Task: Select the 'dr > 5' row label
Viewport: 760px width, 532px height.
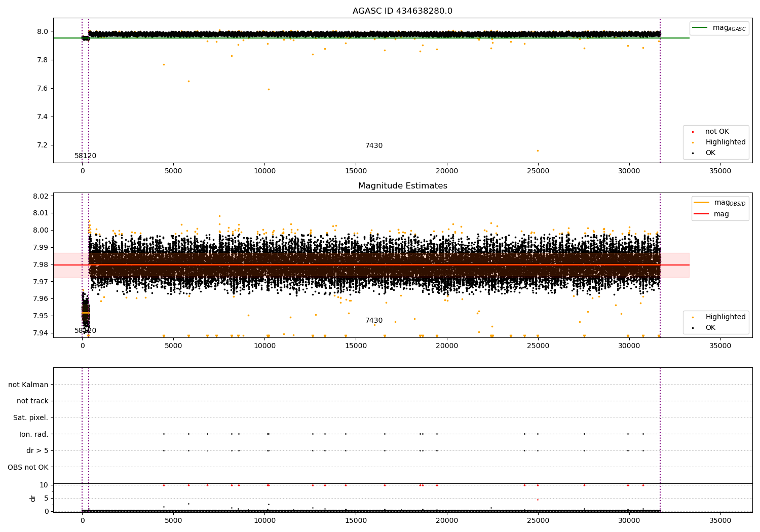Action: pyautogui.click(x=37, y=450)
